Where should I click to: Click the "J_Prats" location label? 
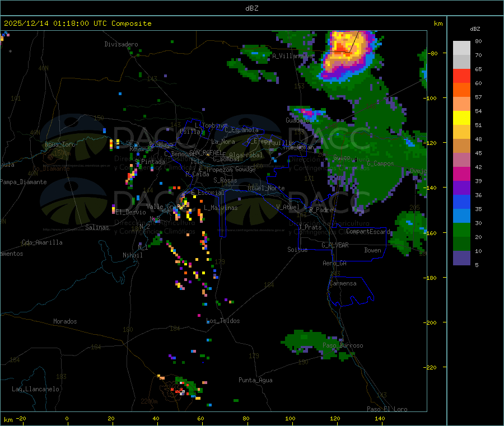[310, 227]
